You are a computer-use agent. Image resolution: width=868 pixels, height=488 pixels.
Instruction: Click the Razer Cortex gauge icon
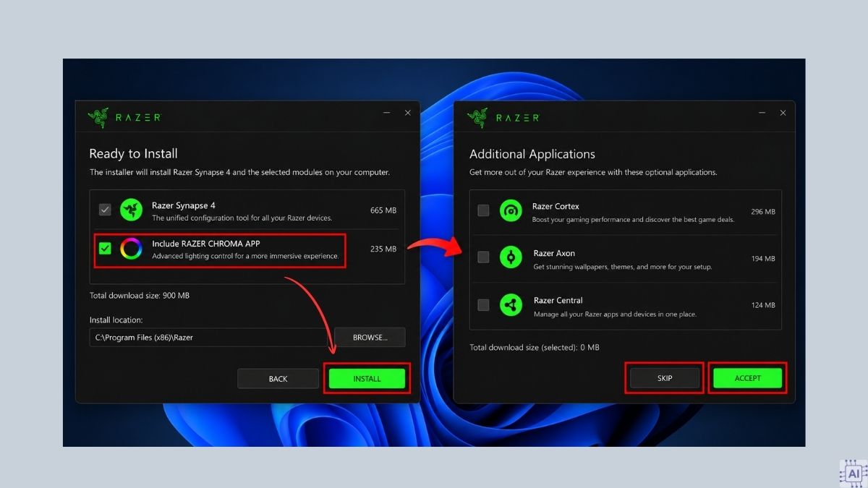pyautogui.click(x=511, y=210)
